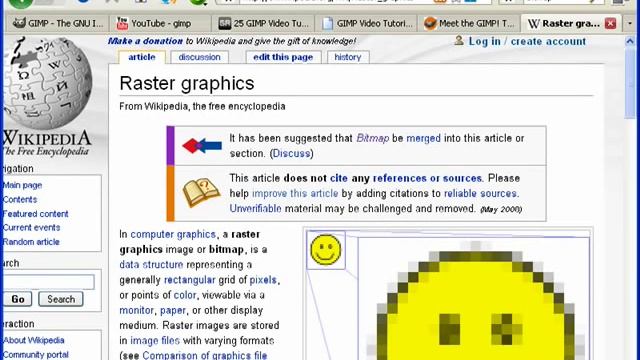Select the Raster gra... browser tab
This screenshot has width=640, height=360.
point(571,24)
